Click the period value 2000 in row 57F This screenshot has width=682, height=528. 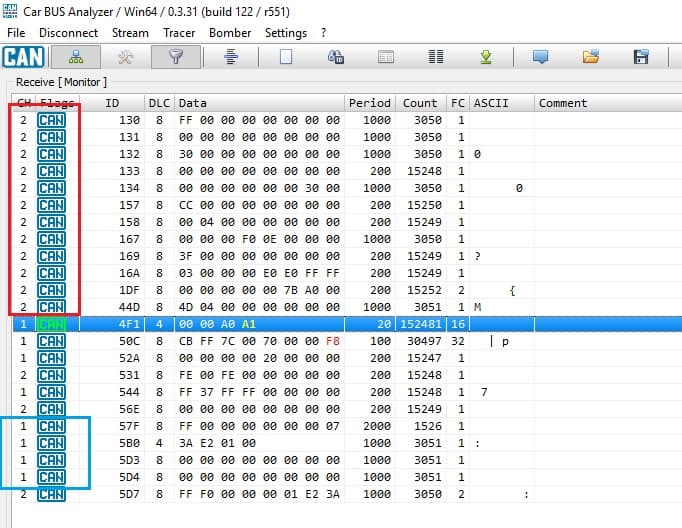point(377,426)
